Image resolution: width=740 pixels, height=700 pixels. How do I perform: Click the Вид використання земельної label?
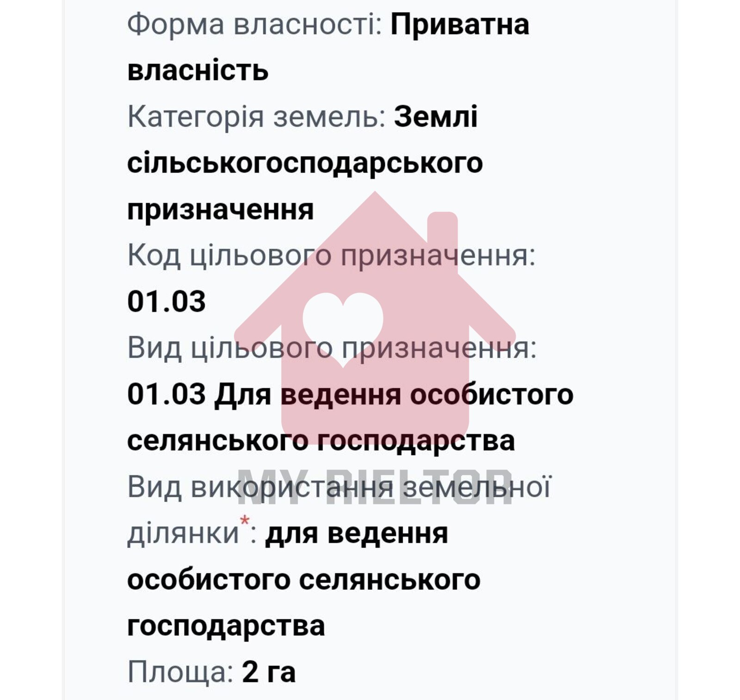(339, 487)
